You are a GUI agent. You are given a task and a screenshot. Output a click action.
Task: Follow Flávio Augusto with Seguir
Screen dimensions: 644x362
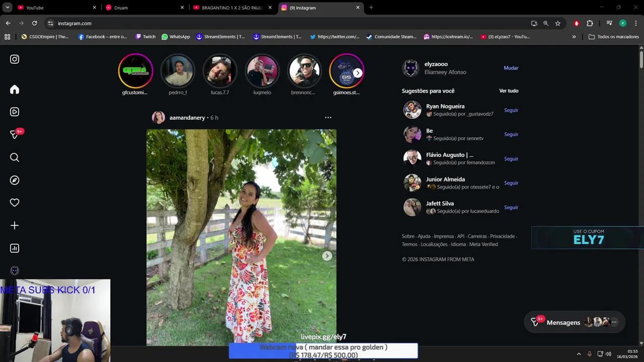(511, 159)
